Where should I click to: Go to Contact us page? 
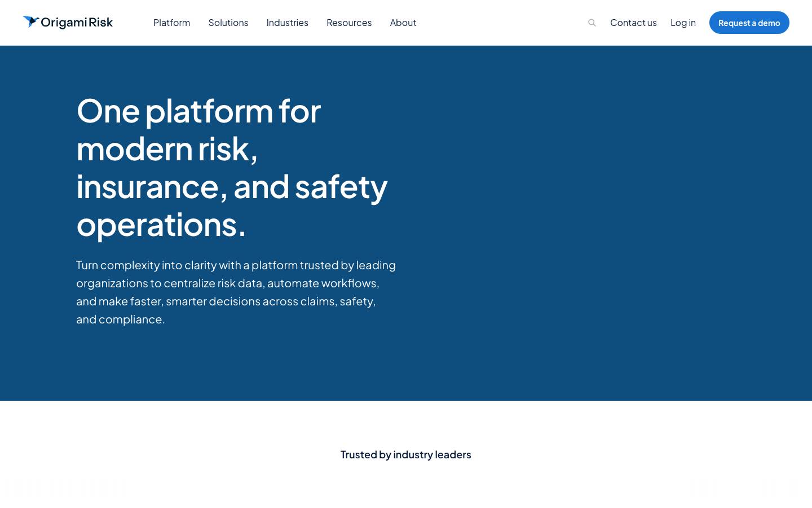(x=633, y=23)
